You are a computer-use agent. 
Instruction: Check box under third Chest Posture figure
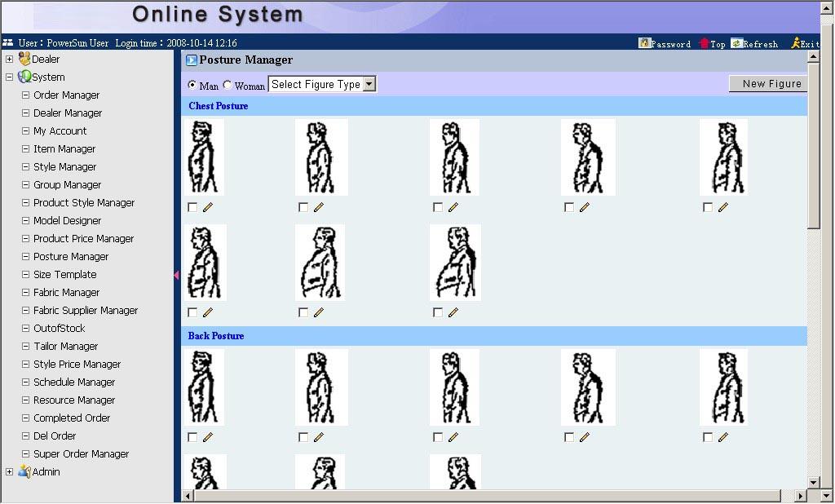438,207
